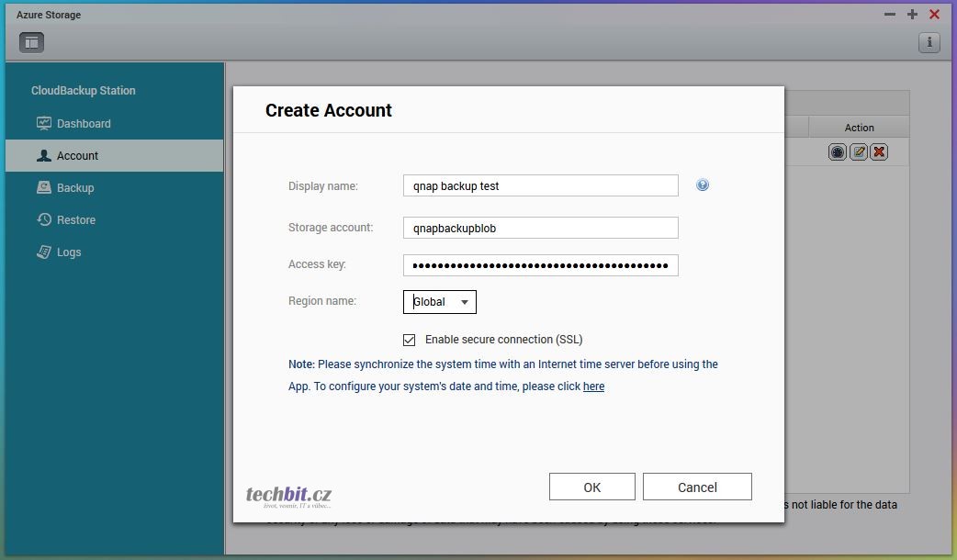
Task: Click into the Storage account field
Action: pyautogui.click(x=540, y=228)
